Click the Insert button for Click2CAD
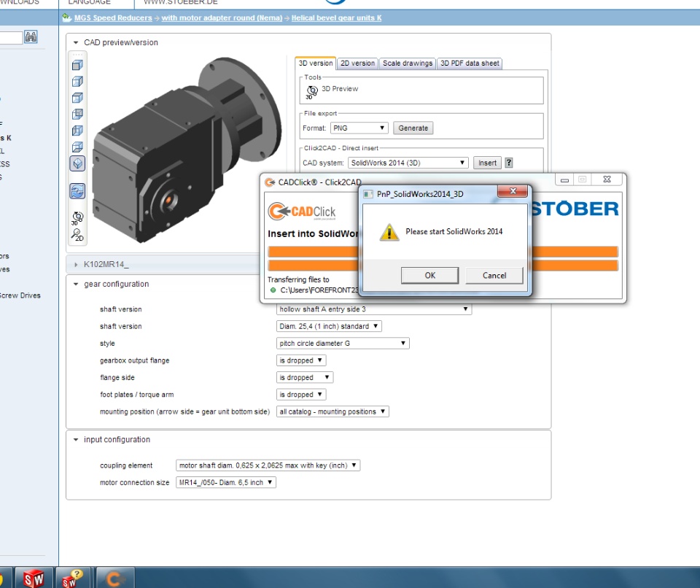Viewport: 700px width, 588px height. point(487,163)
